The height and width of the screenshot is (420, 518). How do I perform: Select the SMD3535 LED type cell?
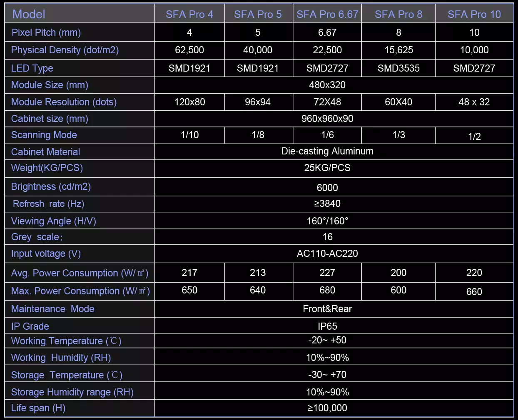click(398, 68)
